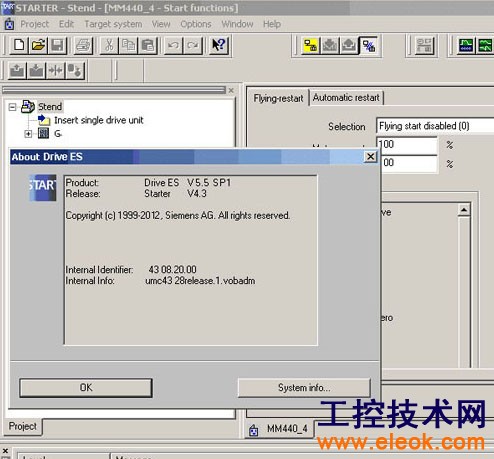Viewport: 494px width, 459px height.
Task: Open the Options menu
Action: (x=196, y=24)
